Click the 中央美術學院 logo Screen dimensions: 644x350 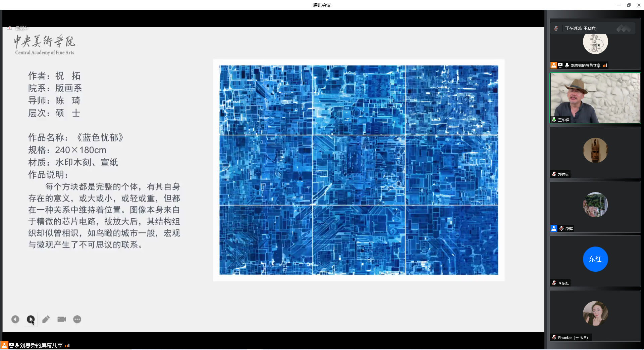pos(45,45)
